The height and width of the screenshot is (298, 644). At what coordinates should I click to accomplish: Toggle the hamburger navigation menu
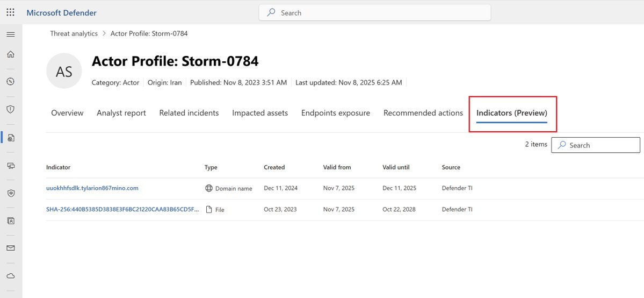(x=11, y=34)
